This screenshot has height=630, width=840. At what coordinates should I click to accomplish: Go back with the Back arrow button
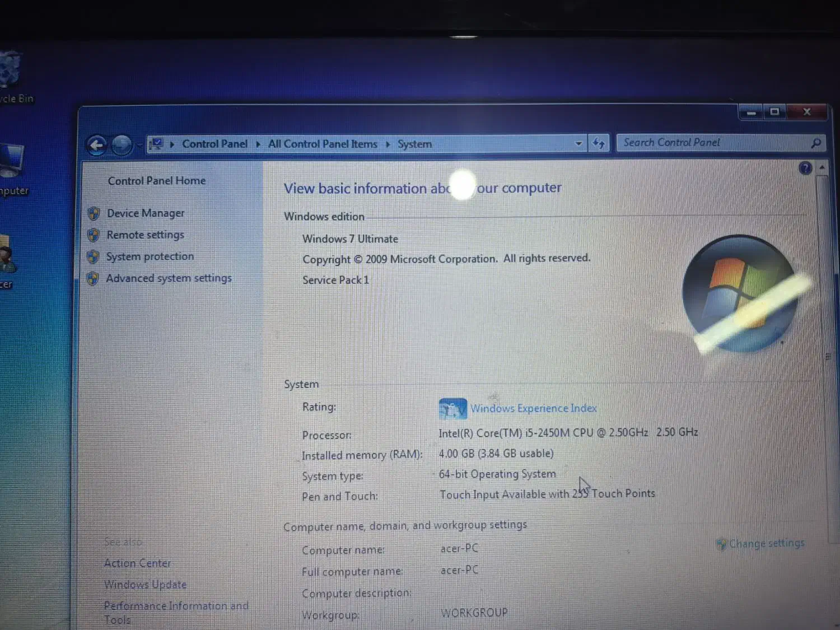(x=96, y=145)
